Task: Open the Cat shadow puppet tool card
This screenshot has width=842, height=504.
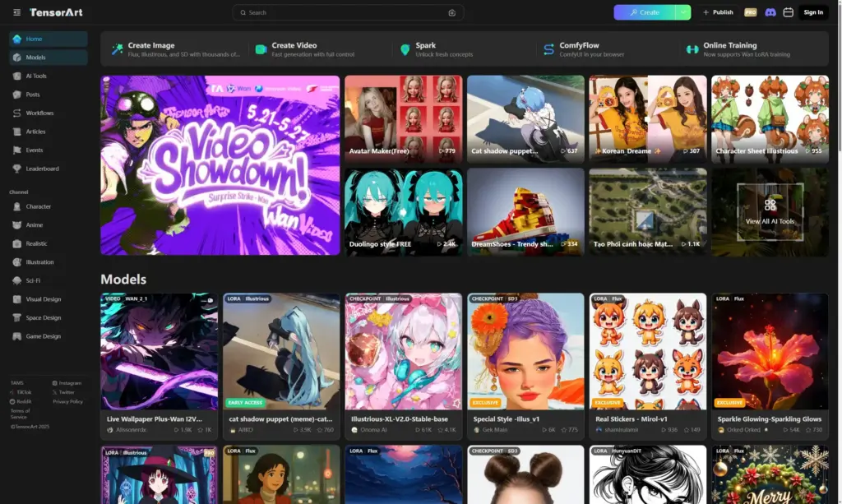Action: coord(525,119)
